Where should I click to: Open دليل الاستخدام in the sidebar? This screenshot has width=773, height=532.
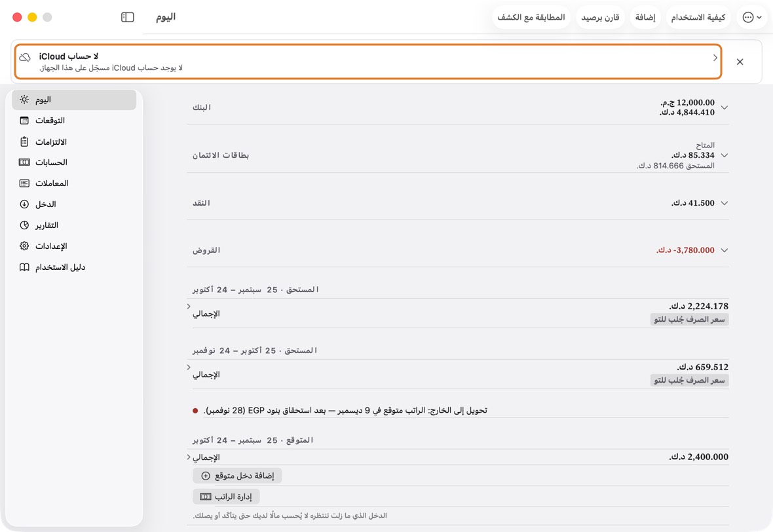[74, 267]
